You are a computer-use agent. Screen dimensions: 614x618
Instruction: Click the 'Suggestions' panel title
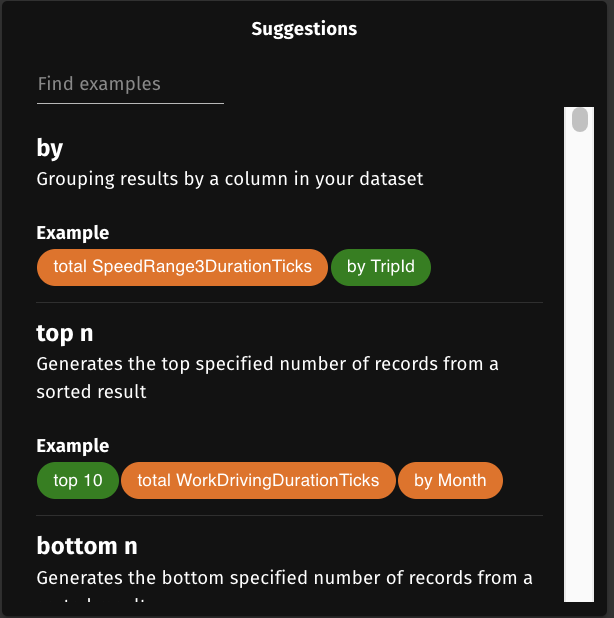304,29
